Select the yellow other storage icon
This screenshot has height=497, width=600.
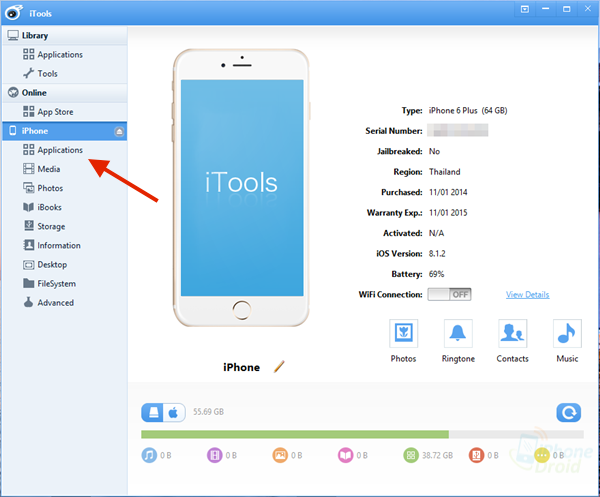[x=542, y=455]
